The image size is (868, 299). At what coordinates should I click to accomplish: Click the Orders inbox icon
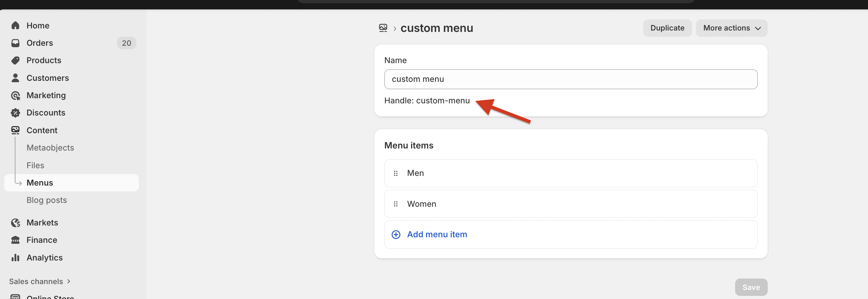15,43
